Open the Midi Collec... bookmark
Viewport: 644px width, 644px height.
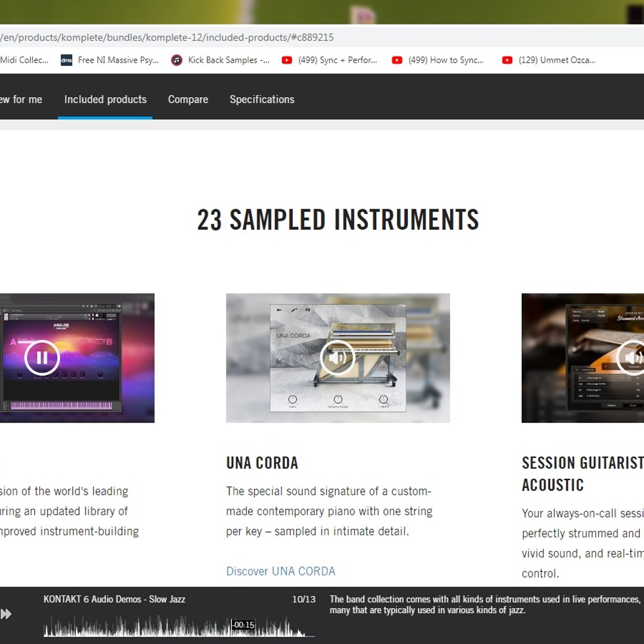tap(24, 60)
